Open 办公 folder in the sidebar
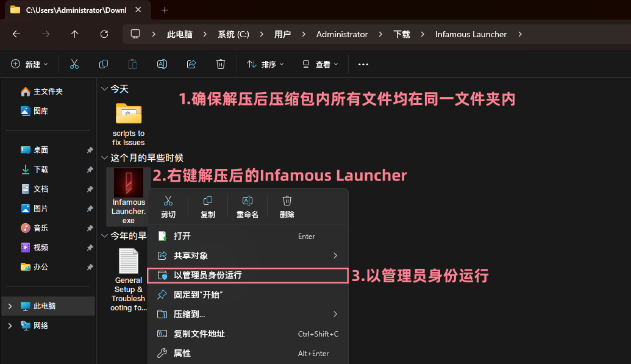Image resolution: width=631 pixels, height=364 pixels. (34, 266)
